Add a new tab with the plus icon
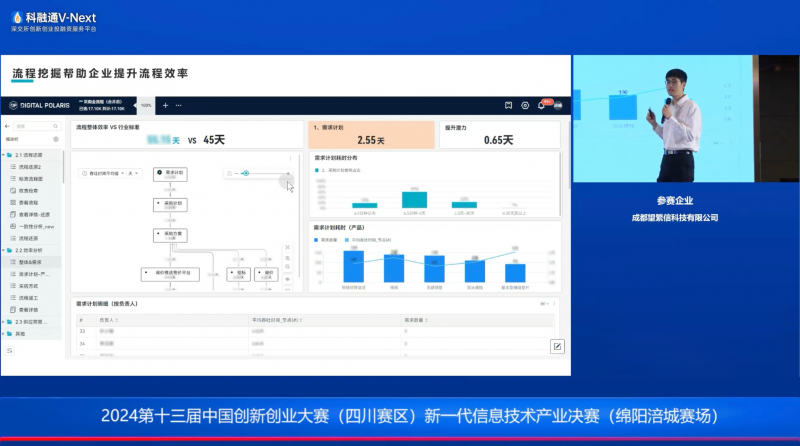 coord(165,106)
